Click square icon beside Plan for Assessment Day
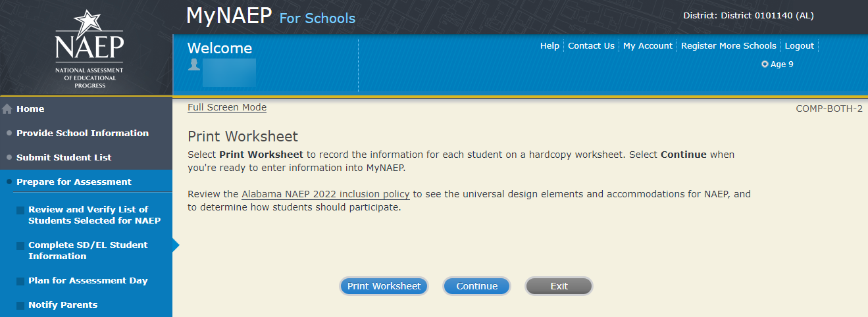Screen dimensions: 868x317 [x=20, y=281]
